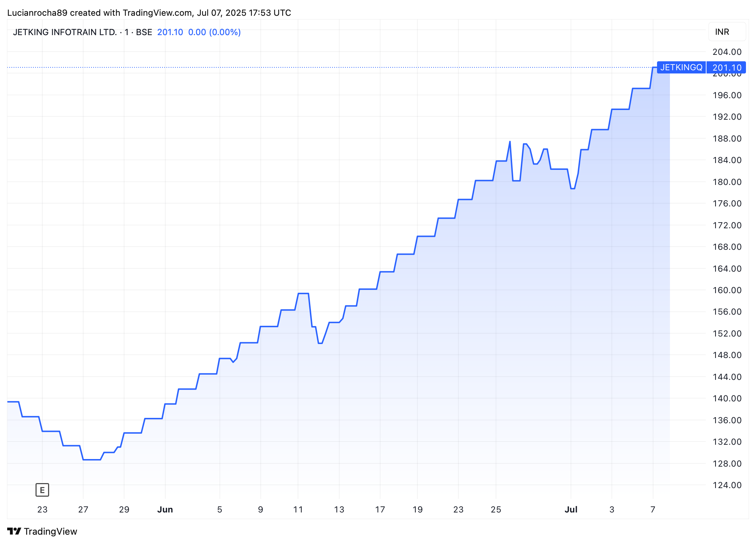Click the 204.00 price axis label
Viewport: 756px width, 544px height.
[x=727, y=52]
